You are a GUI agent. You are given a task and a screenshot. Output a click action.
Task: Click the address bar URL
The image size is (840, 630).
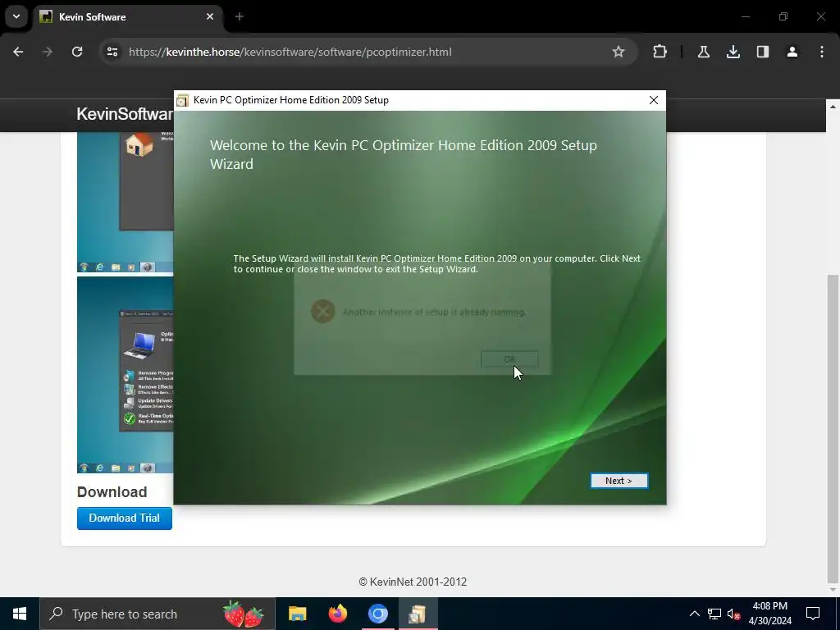(290, 52)
